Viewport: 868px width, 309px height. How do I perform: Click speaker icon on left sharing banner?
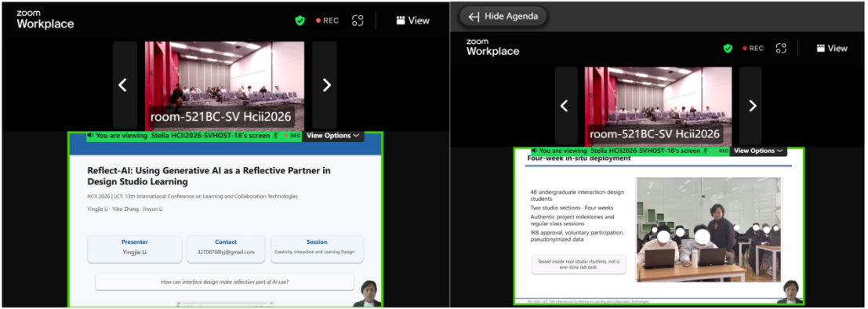[x=90, y=135]
